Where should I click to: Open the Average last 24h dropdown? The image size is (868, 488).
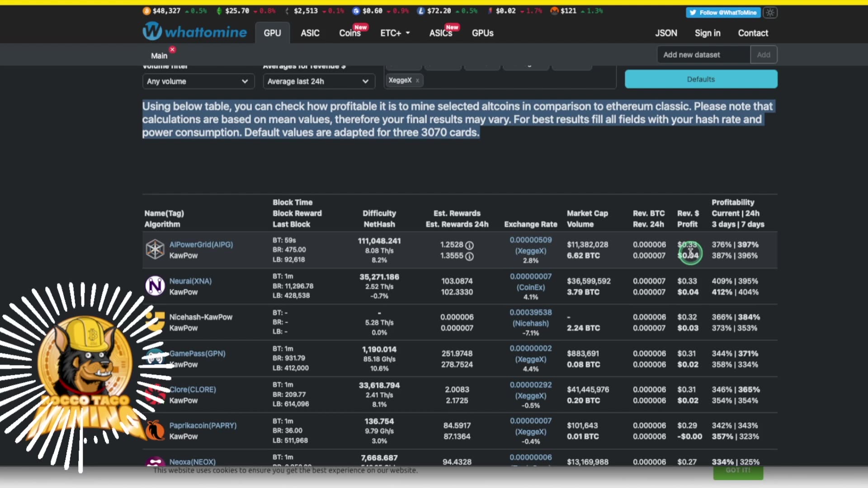point(319,81)
